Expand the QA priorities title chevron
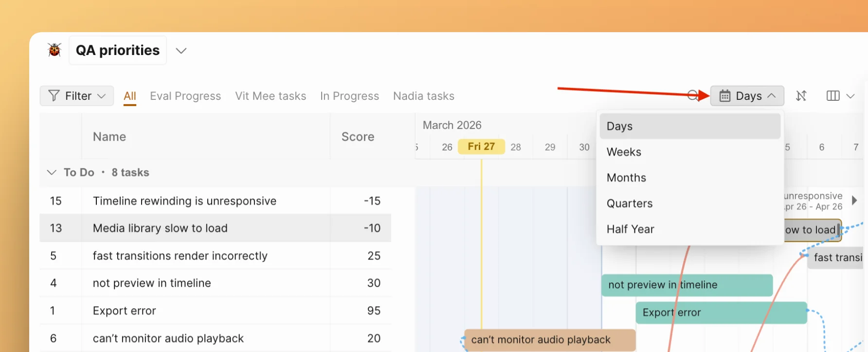This screenshot has height=352, width=868. [x=181, y=51]
